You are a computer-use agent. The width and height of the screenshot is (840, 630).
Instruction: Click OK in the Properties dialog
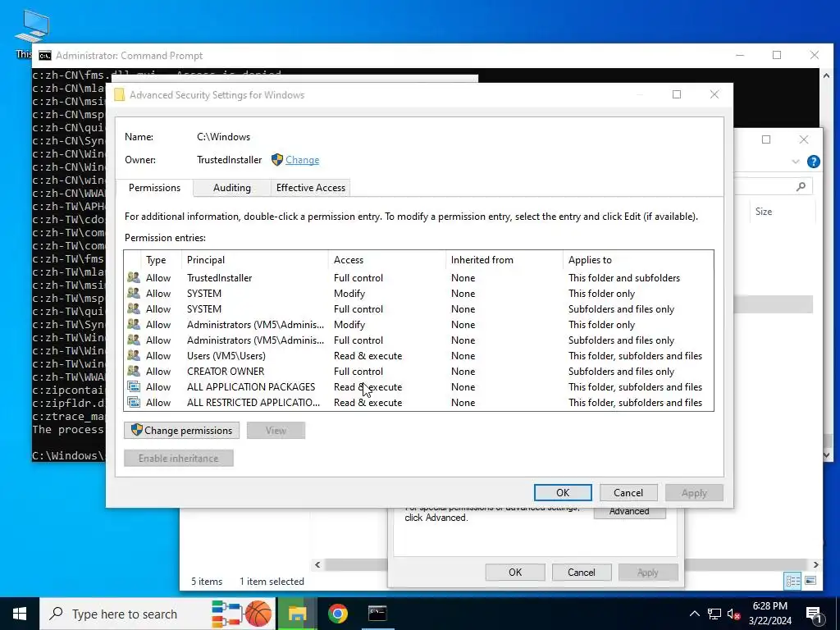click(x=515, y=572)
